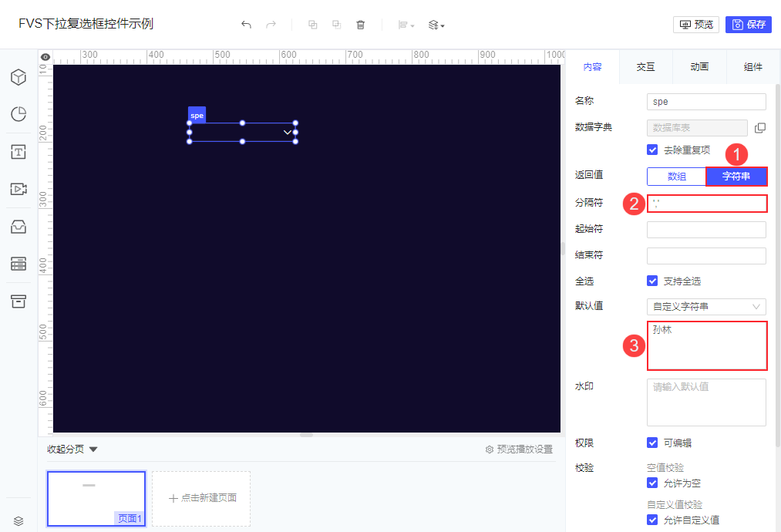Image resolution: width=781 pixels, height=532 pixels.
Task: Click the 分隔符 input field
Action: pyautogui.click(x=707, y=204)
